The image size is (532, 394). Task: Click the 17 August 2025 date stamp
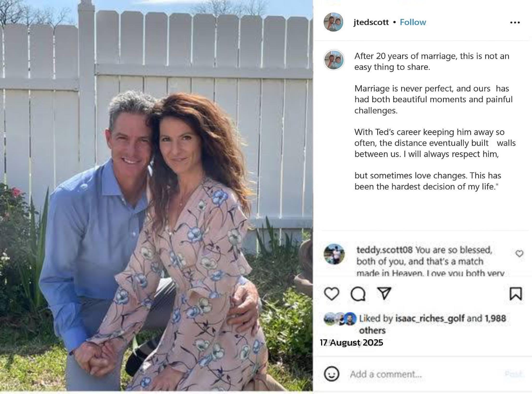pyautogui.click(x=351, y=342)
